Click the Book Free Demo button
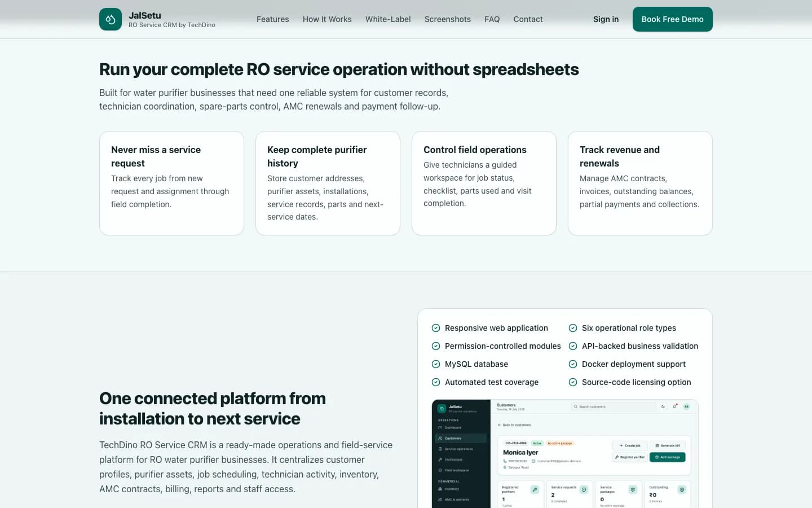Screen dimensions: 812x508 (673, 19)
